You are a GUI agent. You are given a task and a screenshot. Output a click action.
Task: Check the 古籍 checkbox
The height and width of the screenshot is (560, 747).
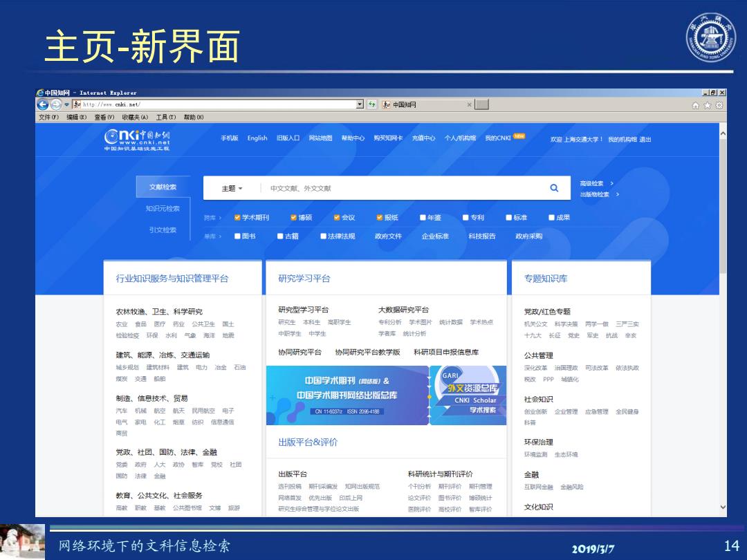point(280,236)
